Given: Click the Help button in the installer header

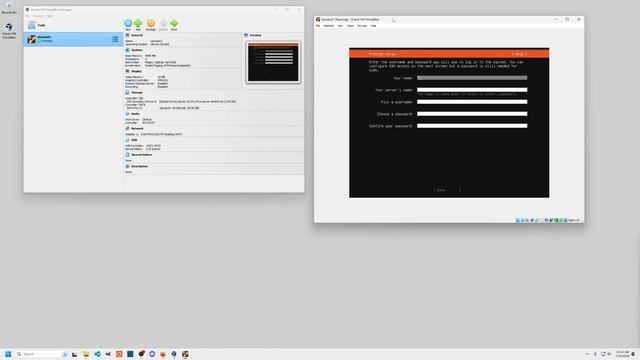Looking at the screenshot, I should click(519, 54).
